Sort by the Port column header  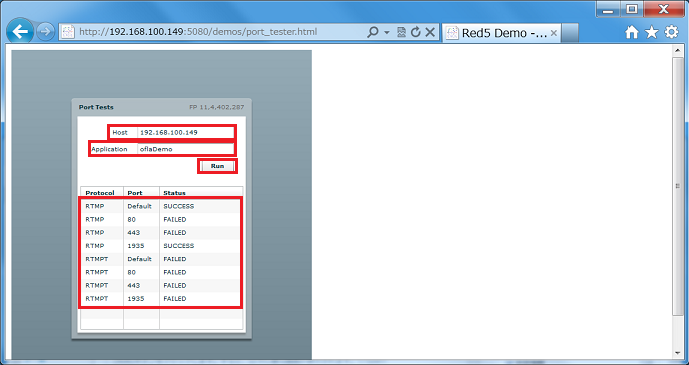(141, 193)
